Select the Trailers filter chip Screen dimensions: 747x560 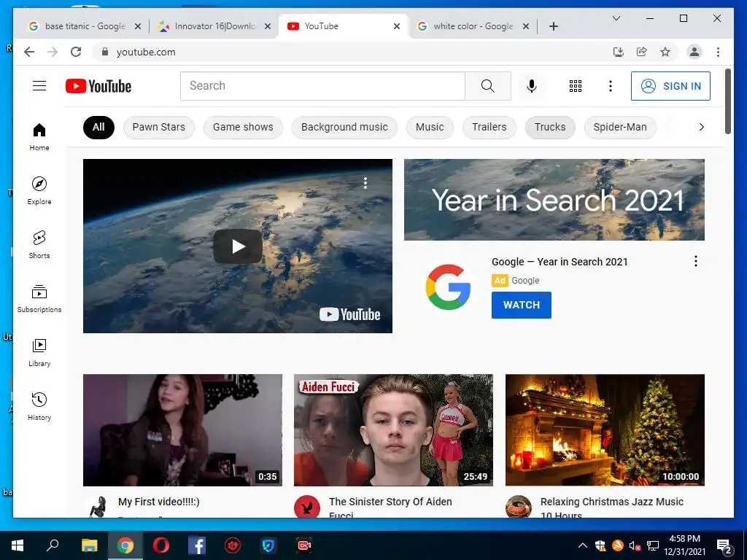coord(489,127)
